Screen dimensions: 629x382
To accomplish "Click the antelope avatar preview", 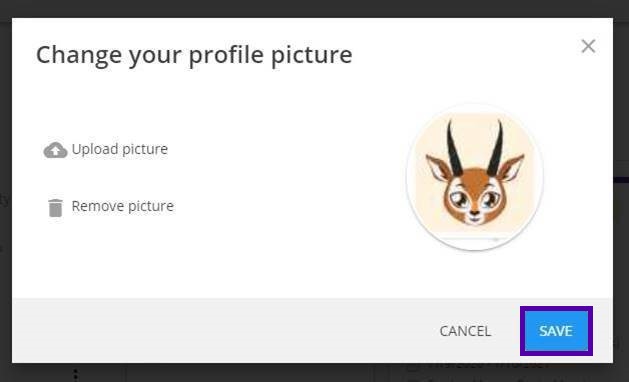I will (x=475, y=177).
